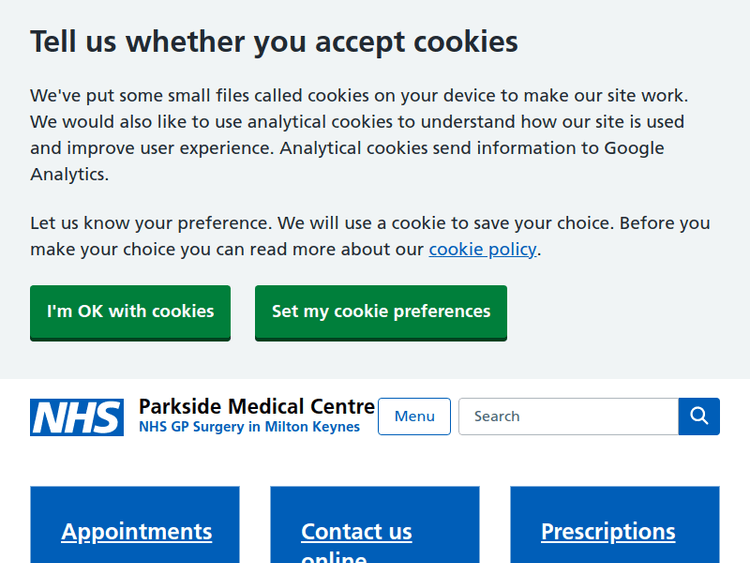Image resolution: width=750 pixels, height=563 pixels.
Task: Click empty blue area of Prescriptions card
Action: (x=614, y=503)
